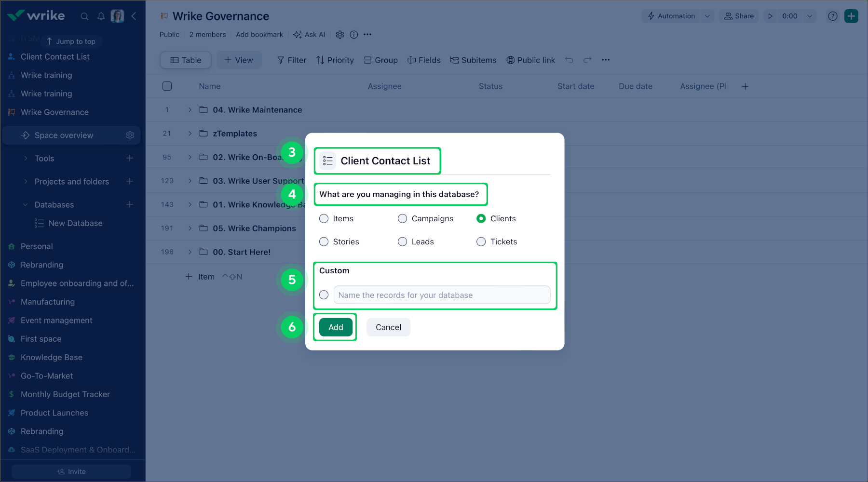Open the Subitems view option
Screen dimensions: 868x482
pyautogui.click(x=473, y=60)
